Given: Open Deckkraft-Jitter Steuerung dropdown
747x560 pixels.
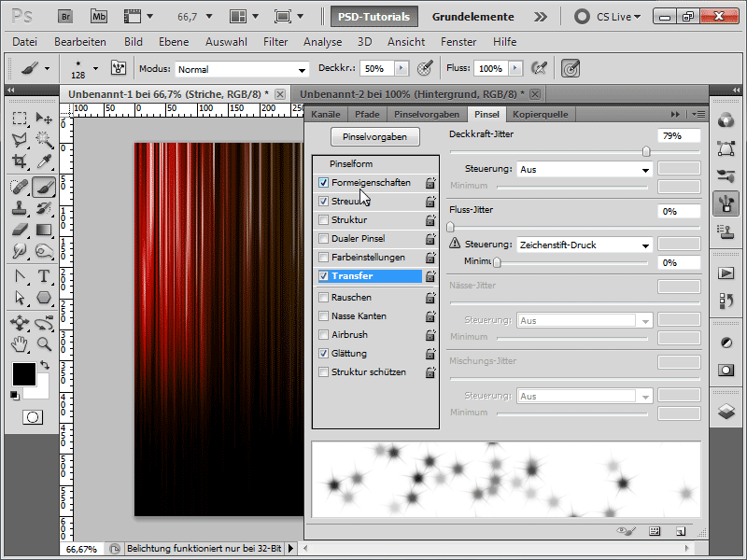Looking at the screenshot, I should click(585, 170).
